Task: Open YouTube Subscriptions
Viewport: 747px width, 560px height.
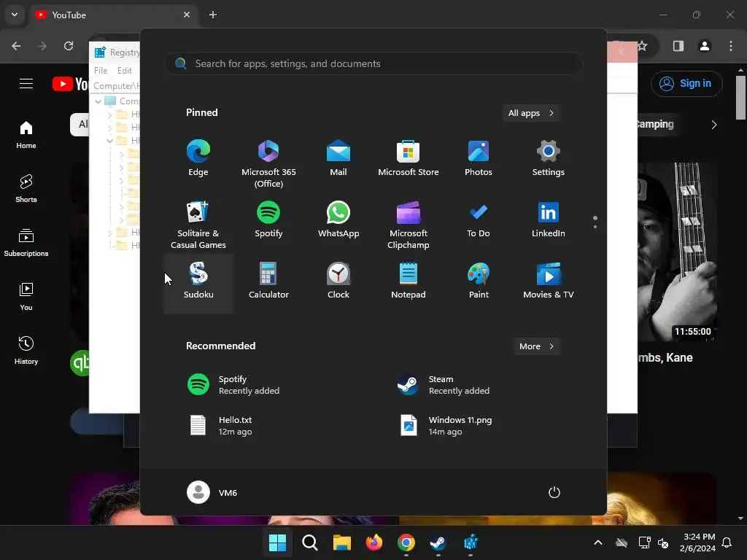Action: (26, 242)
